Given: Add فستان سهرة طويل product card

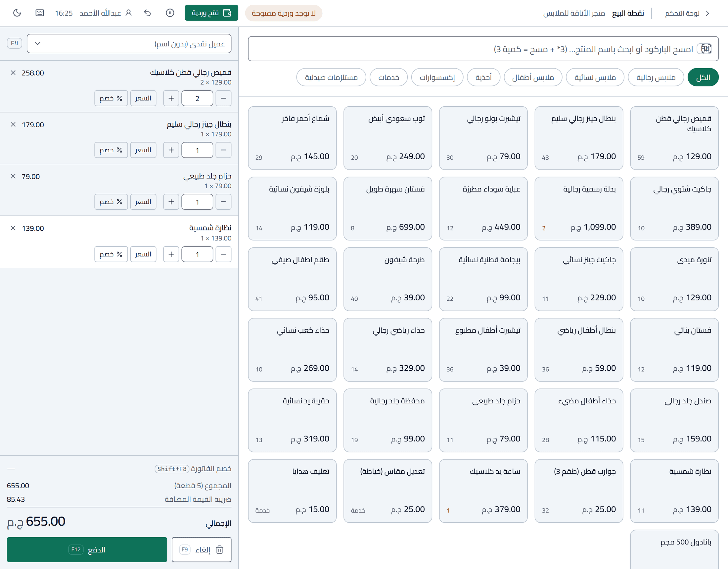Looking at the screenshot, I should [x=388, y=208].
